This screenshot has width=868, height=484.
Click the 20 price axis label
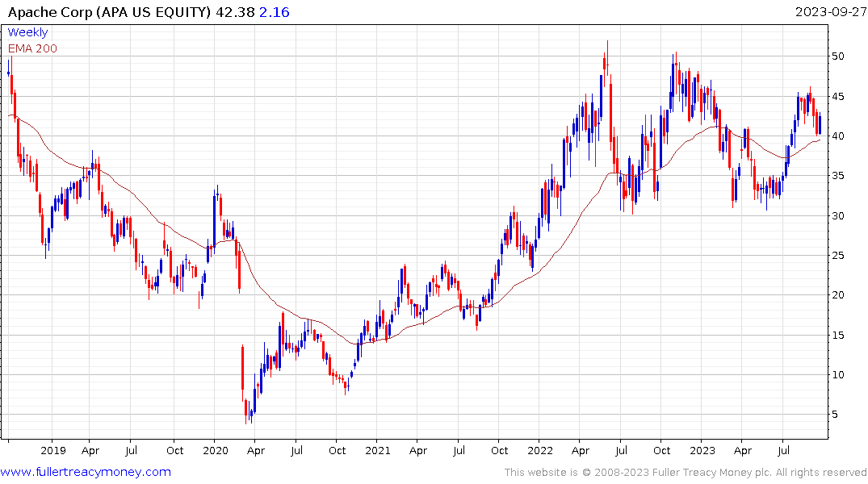point(837,295)
